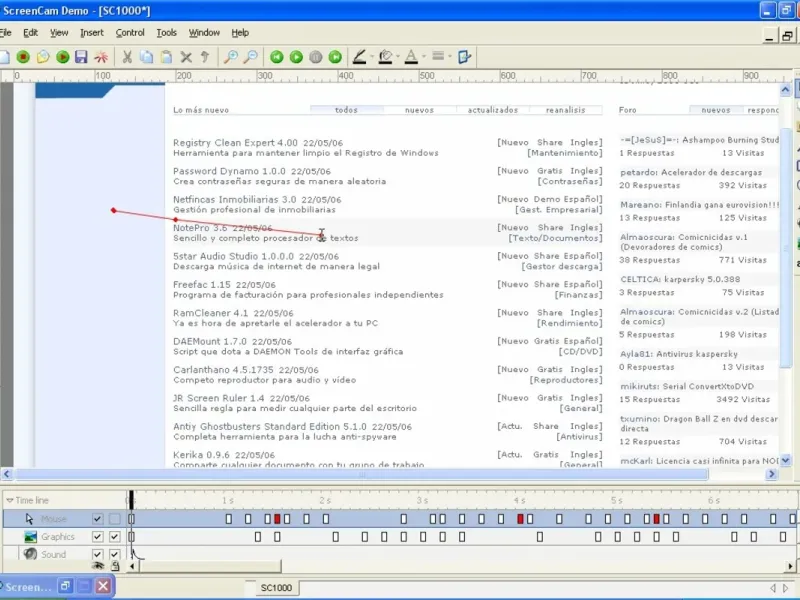Click the first red marker on Mouse track
This screenshot has width=800, height=600.
[277, 519]
